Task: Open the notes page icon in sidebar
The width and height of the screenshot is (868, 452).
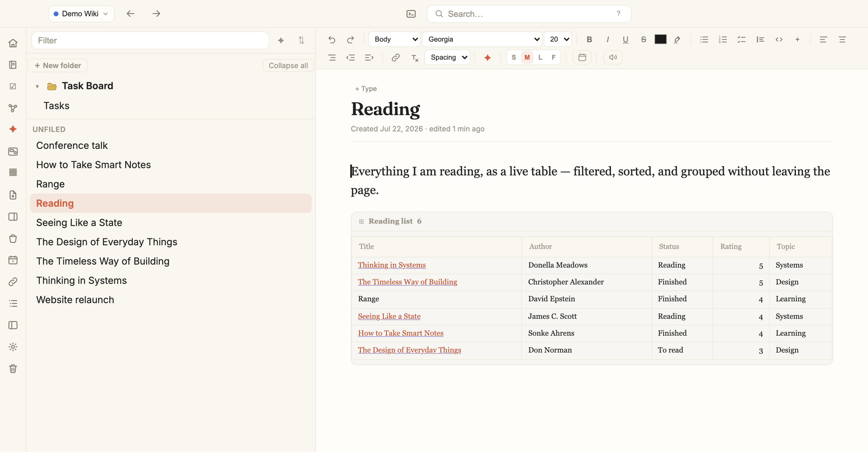Action: point(13,65)
